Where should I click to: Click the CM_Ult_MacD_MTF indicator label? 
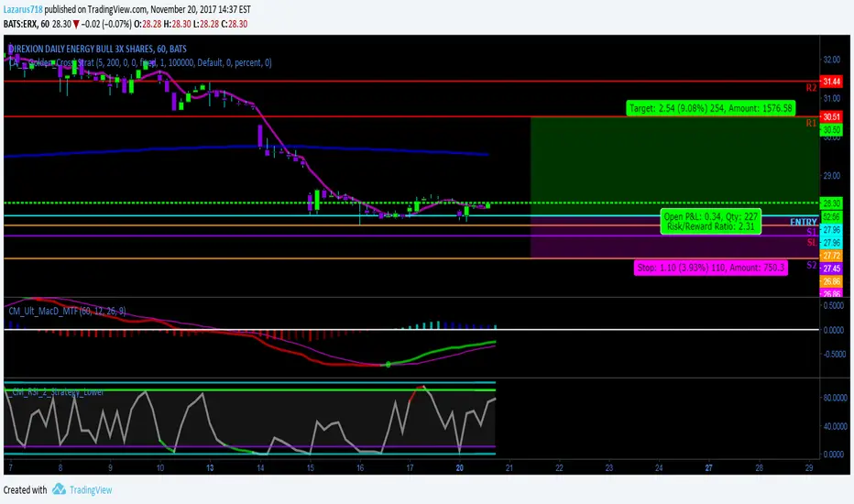67,311
